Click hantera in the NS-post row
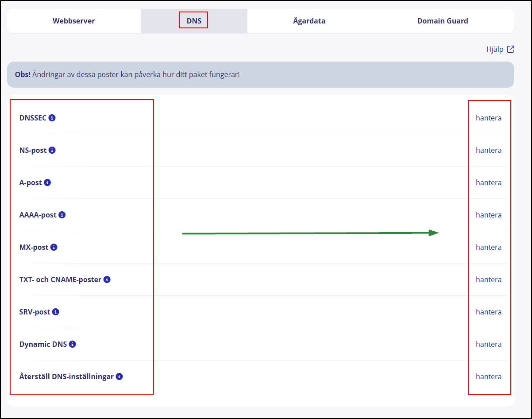 [x=489, y=150]
